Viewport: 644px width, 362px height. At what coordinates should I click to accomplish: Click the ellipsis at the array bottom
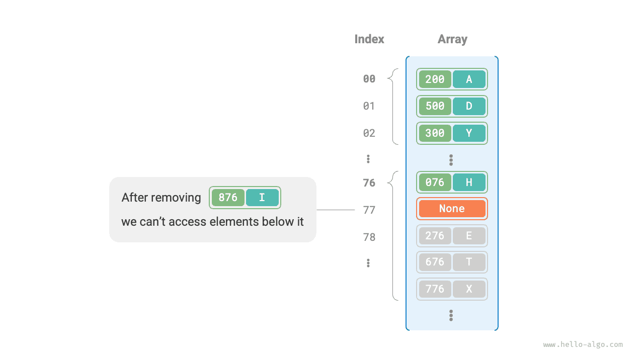pyautogui.click(x=451, y=315)
